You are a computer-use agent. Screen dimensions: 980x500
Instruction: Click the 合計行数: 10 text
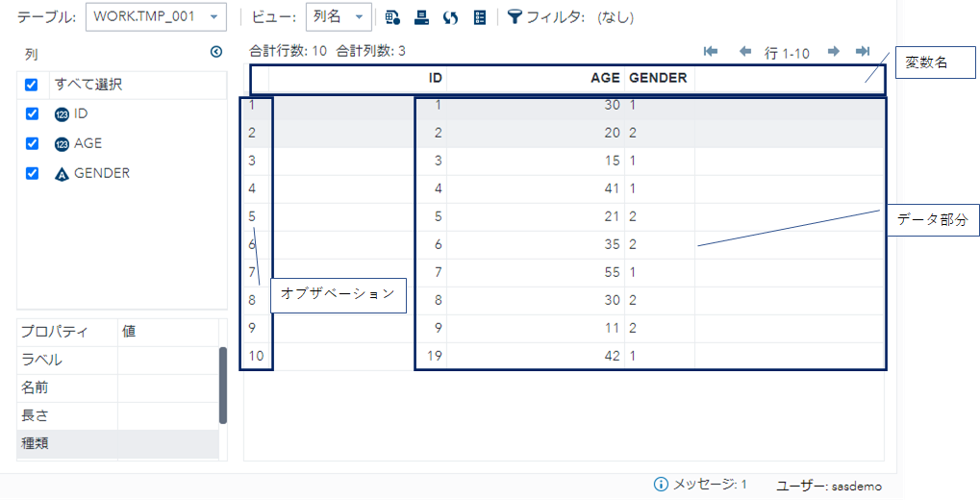click(x=289, y=51)
